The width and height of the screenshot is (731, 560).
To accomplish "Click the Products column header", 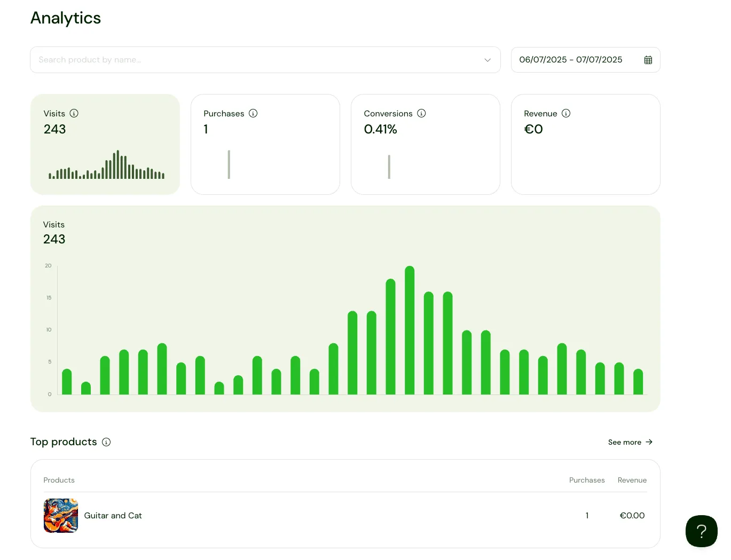I will [59, 480].
